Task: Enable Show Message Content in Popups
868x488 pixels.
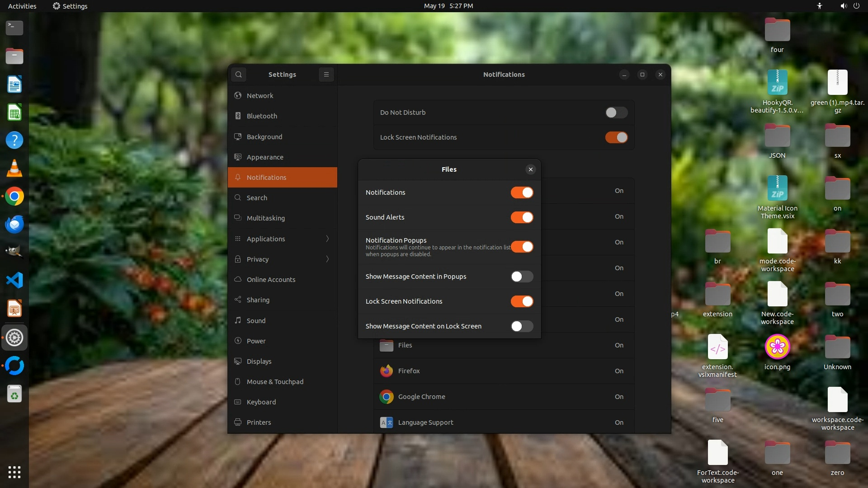Action: (522, 277)
